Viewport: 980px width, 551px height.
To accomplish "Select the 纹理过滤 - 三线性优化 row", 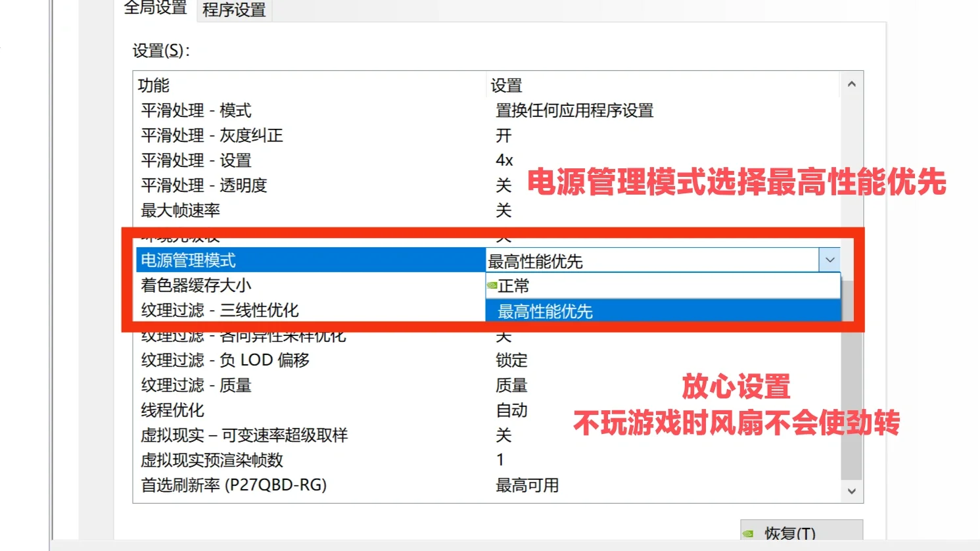I will click(310, 310).
